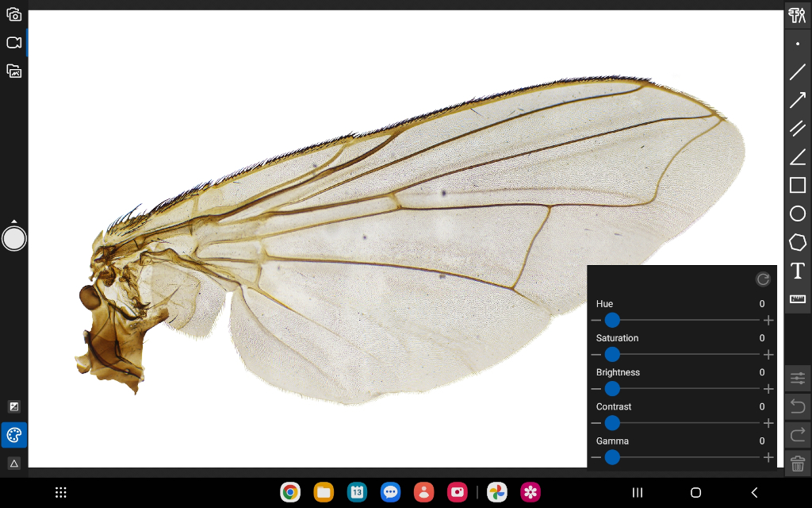Image resolution: width=812 pixels, height=508 pixels.
Task: Capture image with the shutter button
Action: tap(14, 239)
